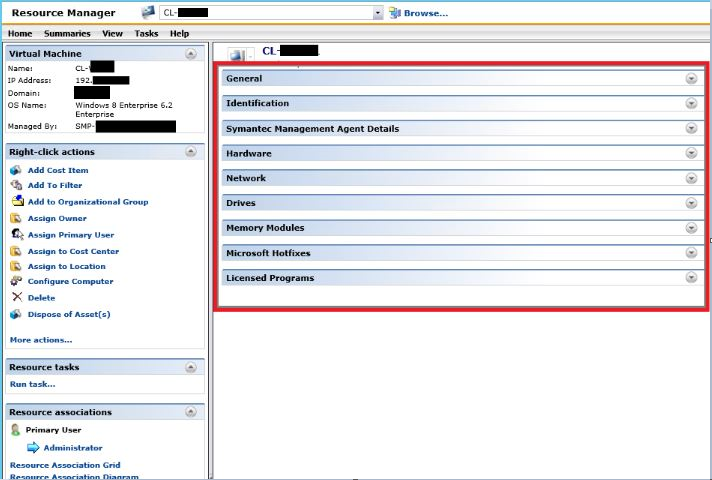The image size is (712, 480).
Task: Open the Summaries menu
Action: (67, 33)
